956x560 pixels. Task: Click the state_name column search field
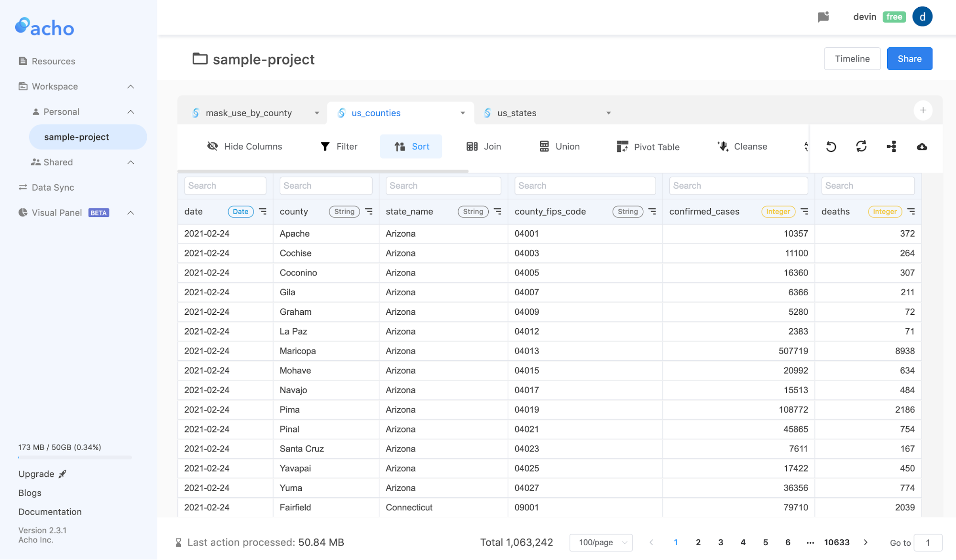tap(443, 186)
